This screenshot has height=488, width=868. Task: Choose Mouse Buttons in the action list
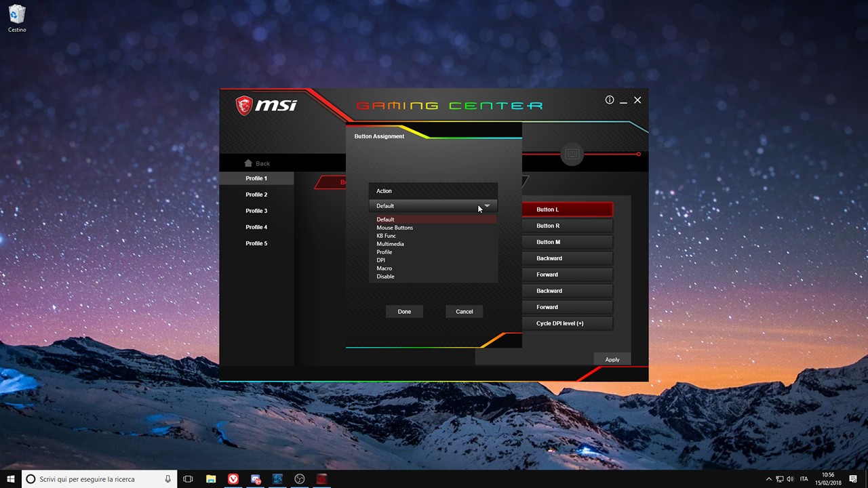click(x=433, y=228)
